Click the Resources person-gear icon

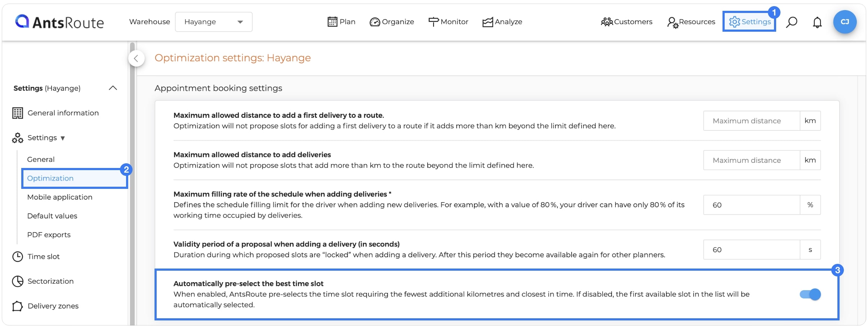pyautogui.click(x=672, y=22)
